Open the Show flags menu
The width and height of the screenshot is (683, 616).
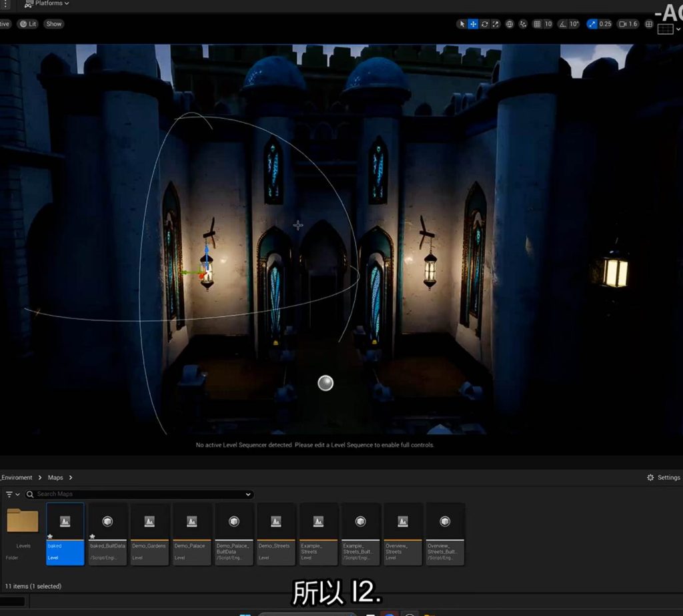pos(54,24)
